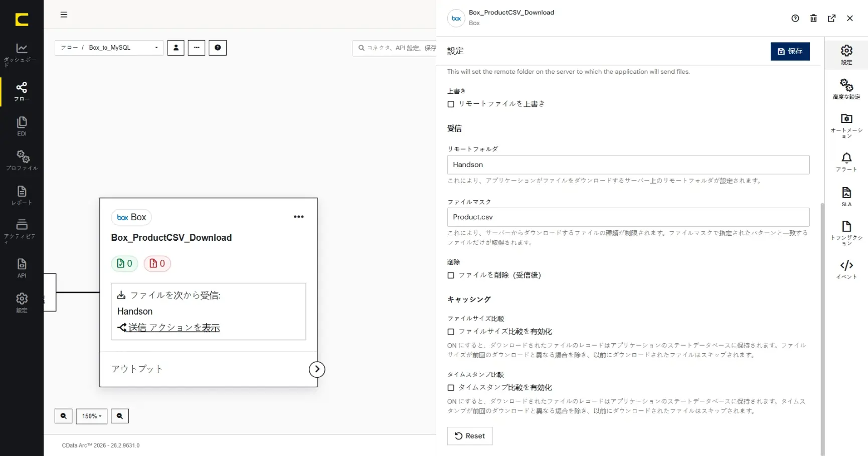The image size is (868, 456).
Task: Switch to the イベント tab
Action: [x=846, y=269]
